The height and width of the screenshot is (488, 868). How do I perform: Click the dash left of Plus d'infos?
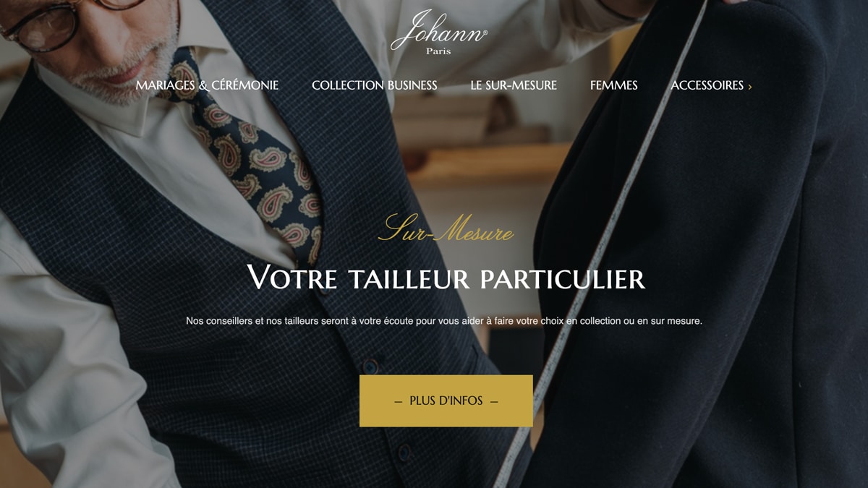click(x=399, y=401)
